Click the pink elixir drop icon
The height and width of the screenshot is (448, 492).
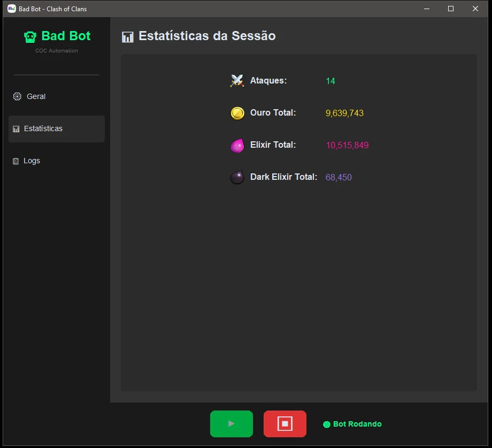coord(237,146)
